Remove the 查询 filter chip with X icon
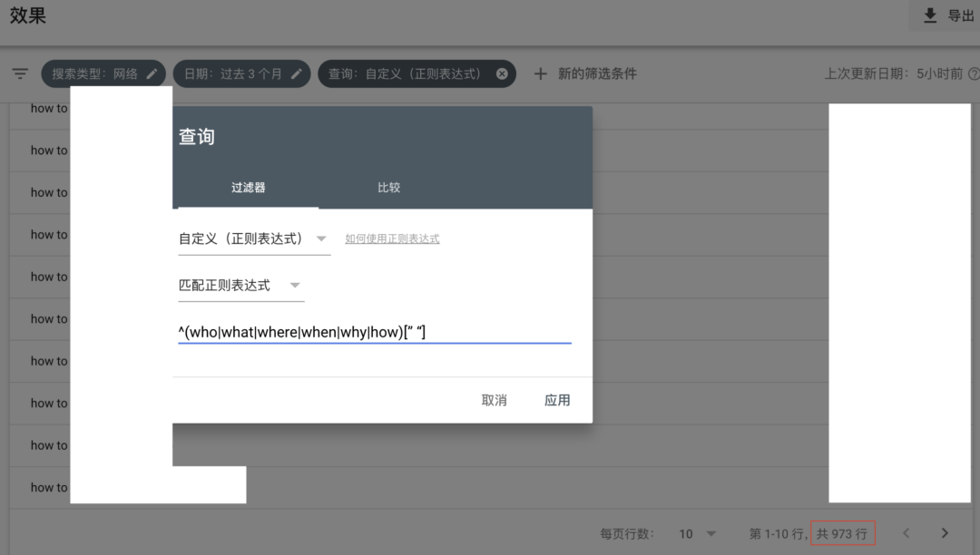 [x=502, y=74]
